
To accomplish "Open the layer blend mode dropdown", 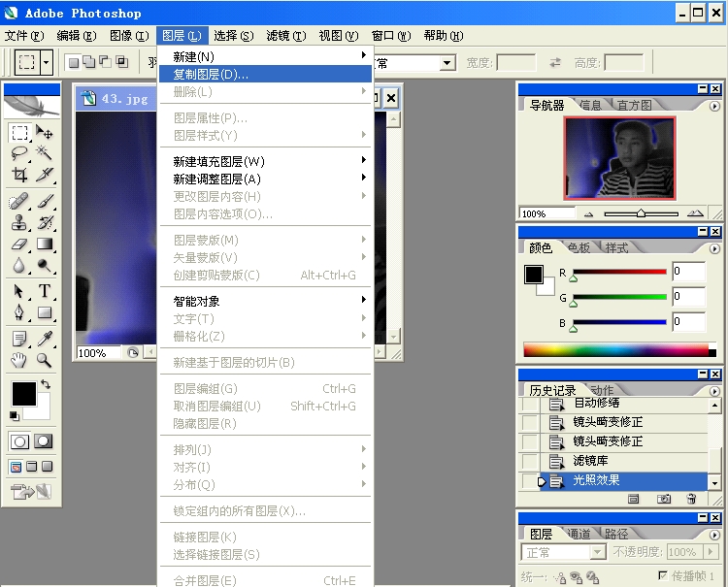I will 598,552.
